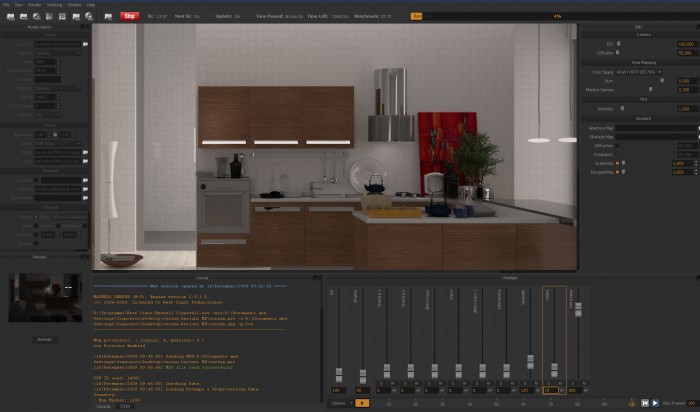Open the View menu

19,5
